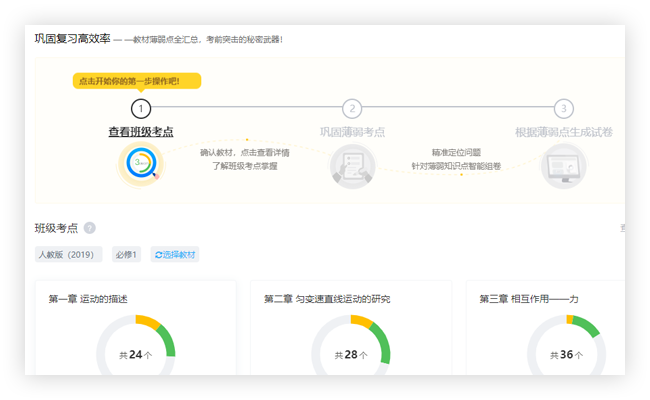
Task: Open the 查看班级考点 link
Action: tap(141, 132)
